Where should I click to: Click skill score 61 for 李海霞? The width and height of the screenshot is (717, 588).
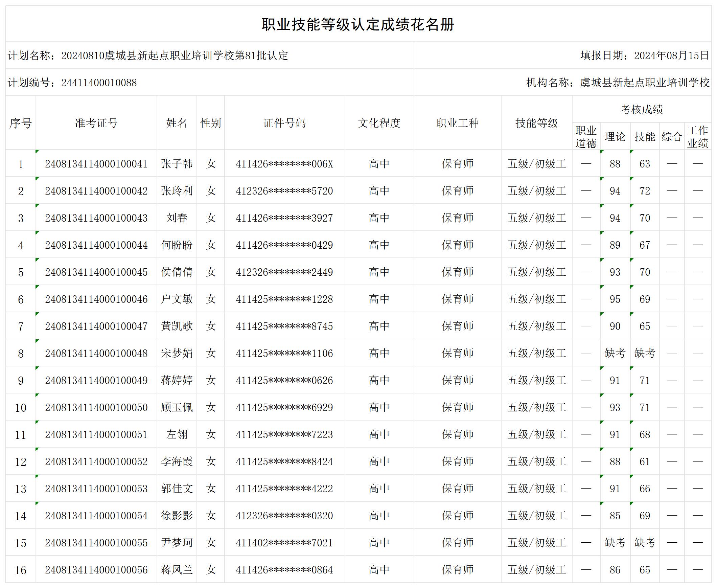click(645, 462)
